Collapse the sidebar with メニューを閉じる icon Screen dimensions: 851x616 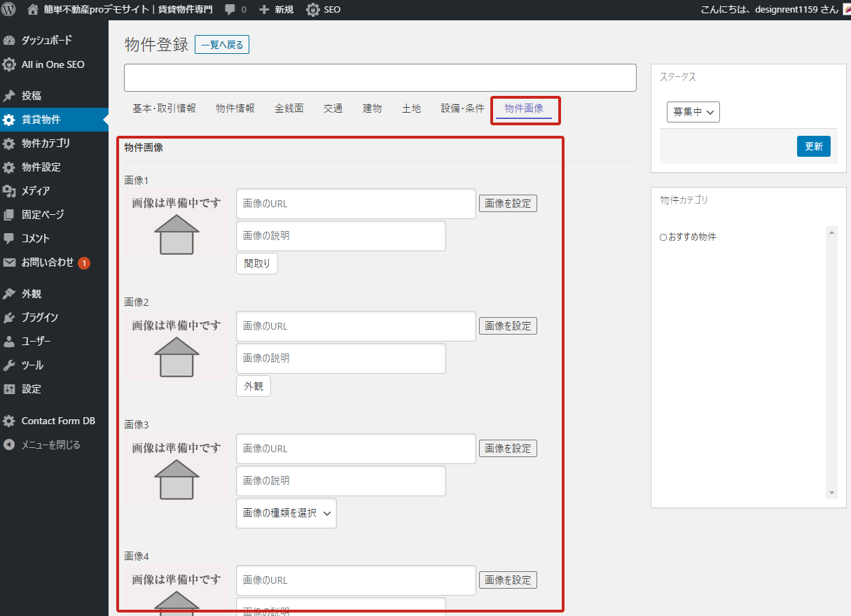click(9, 444)
